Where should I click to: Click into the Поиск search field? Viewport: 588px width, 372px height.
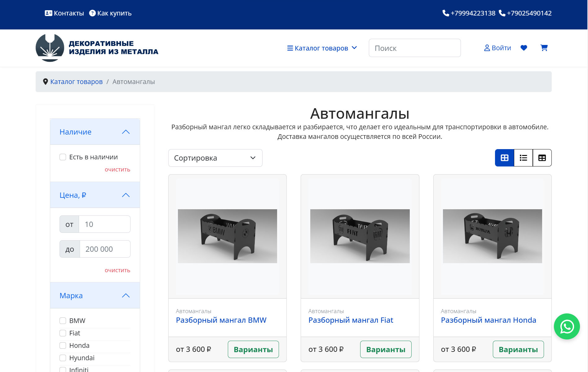click(x=415, y=48)
